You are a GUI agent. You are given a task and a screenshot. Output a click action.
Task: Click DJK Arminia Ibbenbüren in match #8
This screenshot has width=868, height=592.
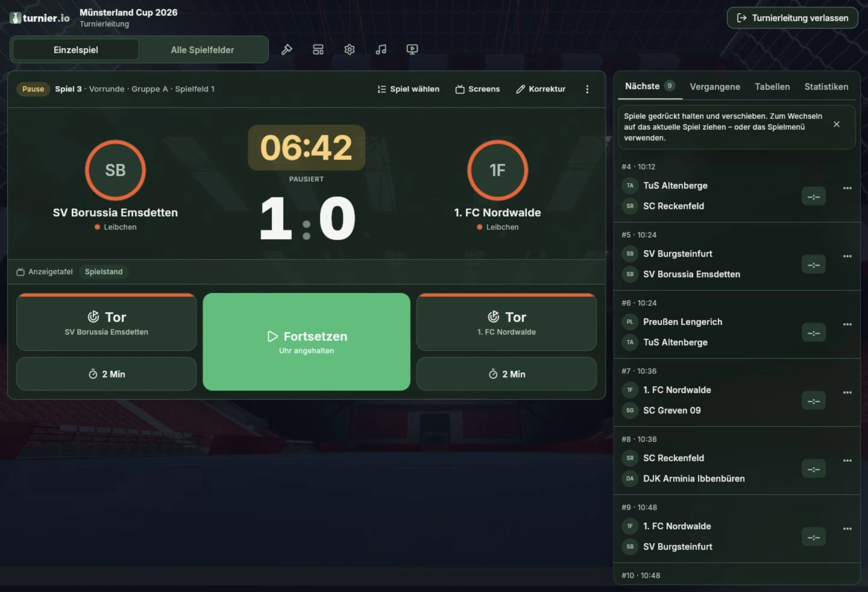pyautogui.click(x=694, y=479)
